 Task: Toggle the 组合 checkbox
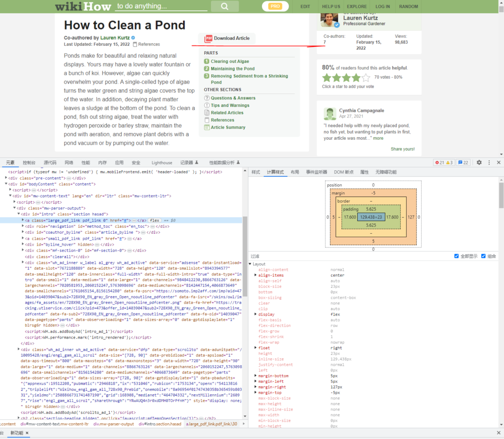[x=483, y=256]
